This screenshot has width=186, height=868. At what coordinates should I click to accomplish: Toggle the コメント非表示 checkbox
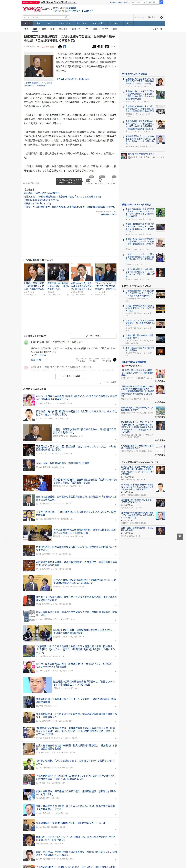click(102, 382)
